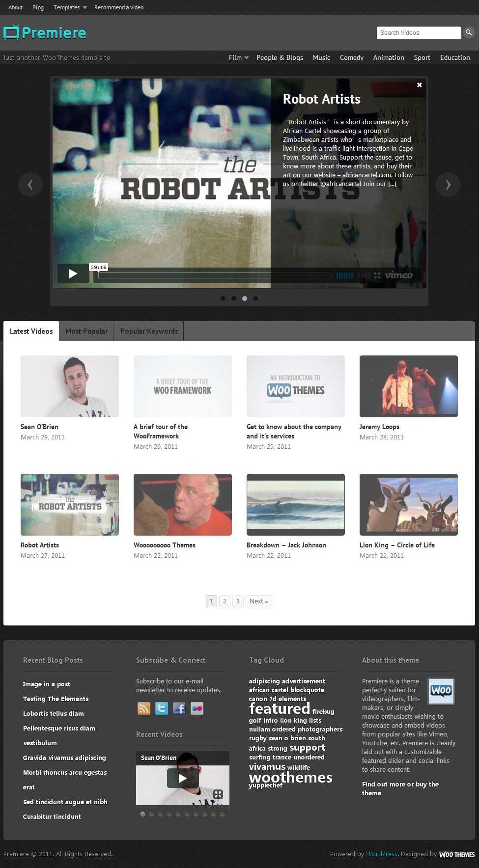
Task: Go to pagination page 2
Action: [225, 601]
